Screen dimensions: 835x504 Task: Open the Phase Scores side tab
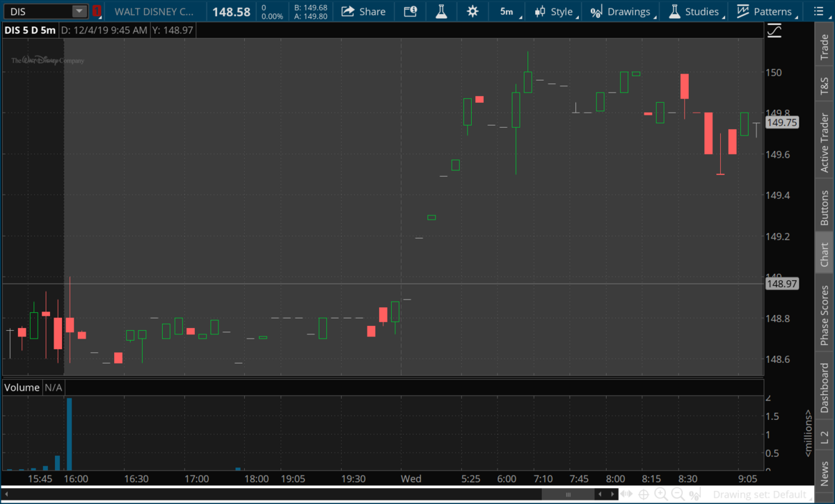pyautogui.click(x=825, y=314)
